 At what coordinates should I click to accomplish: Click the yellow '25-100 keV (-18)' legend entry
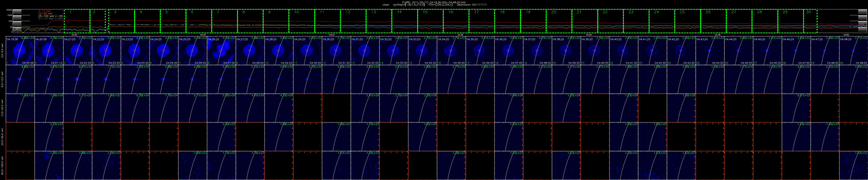click(x=50, y=16)
